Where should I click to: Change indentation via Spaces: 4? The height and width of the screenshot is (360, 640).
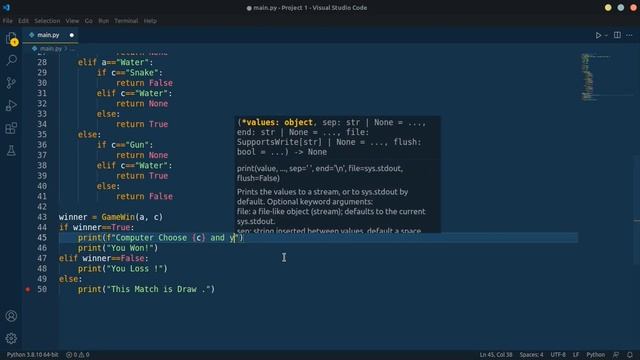(x=531, y=355)
